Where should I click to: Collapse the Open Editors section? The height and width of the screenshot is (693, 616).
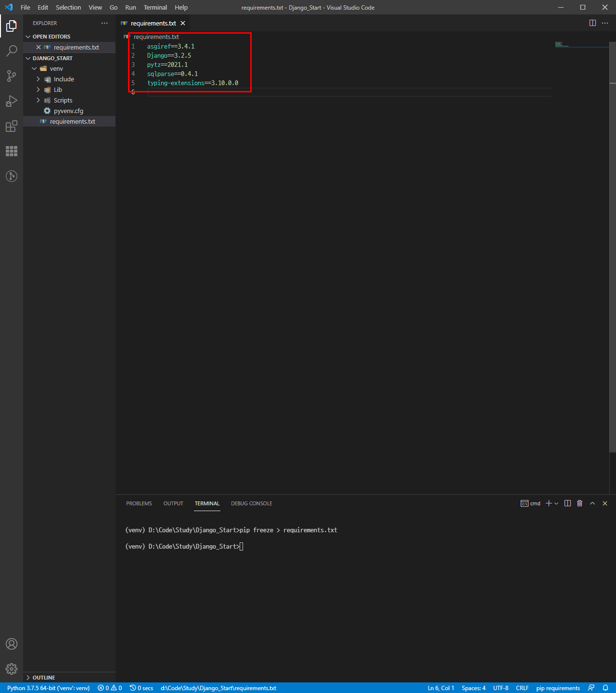point(69,37)
